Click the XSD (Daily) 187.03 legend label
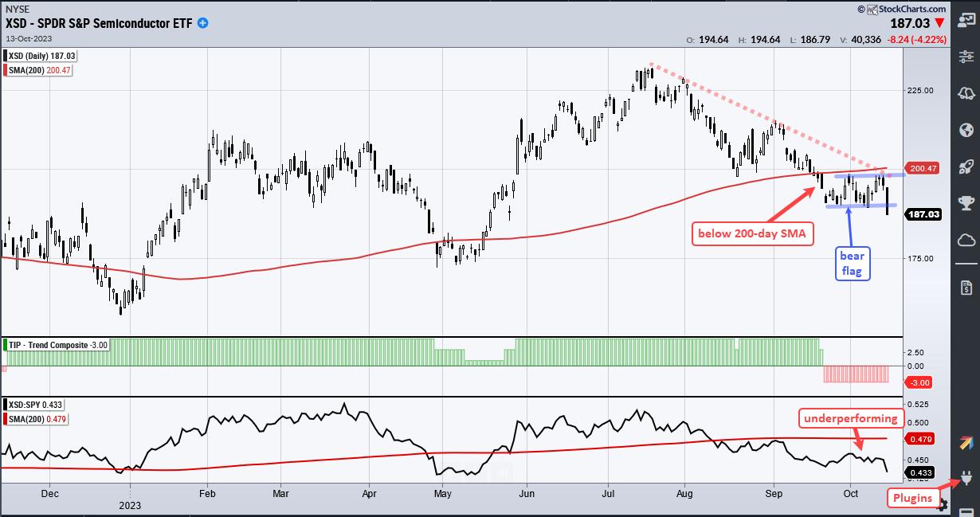Viewport: 980px width, 517px height. pyautogui.click(x=40, y=56)
